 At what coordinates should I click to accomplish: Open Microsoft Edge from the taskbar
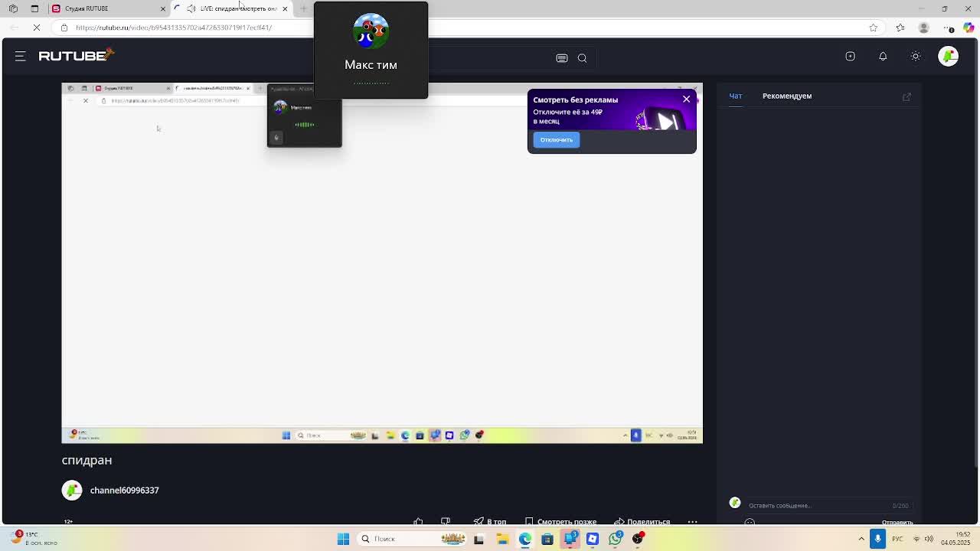[x=525, y=539]
